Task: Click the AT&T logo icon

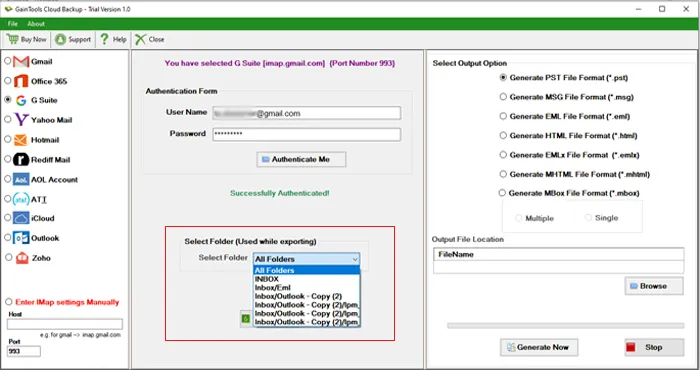Action: [x=21, y=199]
